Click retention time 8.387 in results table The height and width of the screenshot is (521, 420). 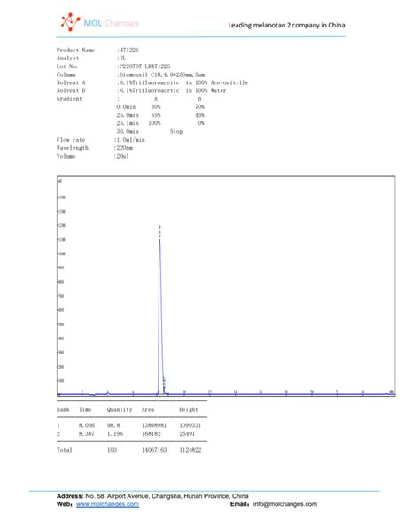pos(87,433)
